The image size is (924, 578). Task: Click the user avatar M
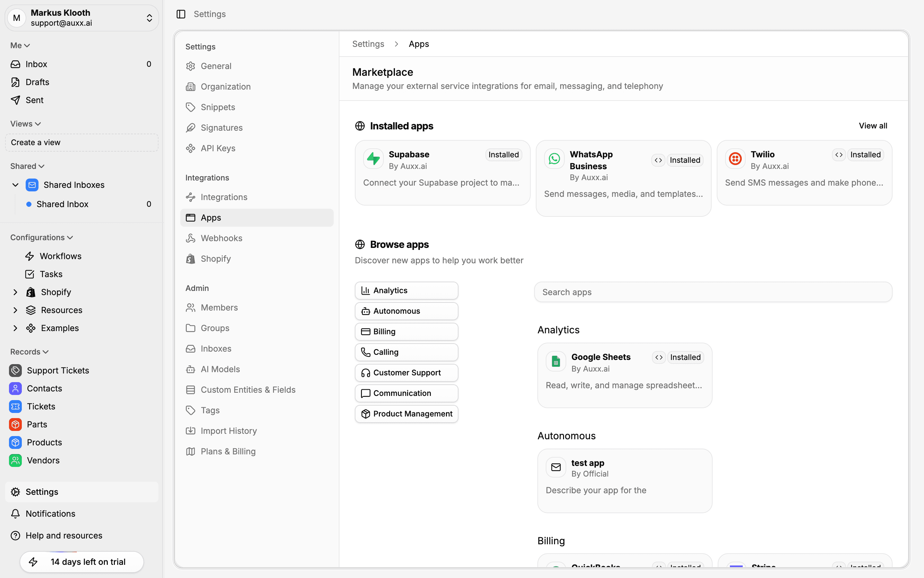pyautogui.click(x=17, y=18)
